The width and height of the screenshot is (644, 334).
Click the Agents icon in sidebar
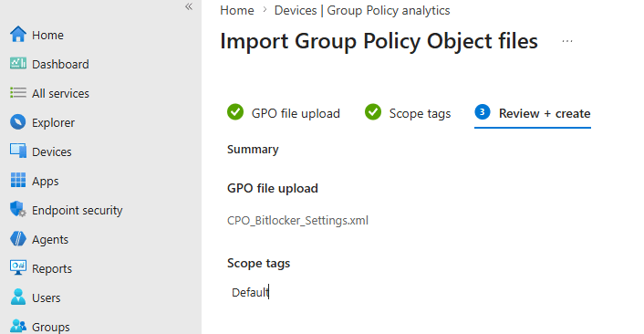[18, 239]
